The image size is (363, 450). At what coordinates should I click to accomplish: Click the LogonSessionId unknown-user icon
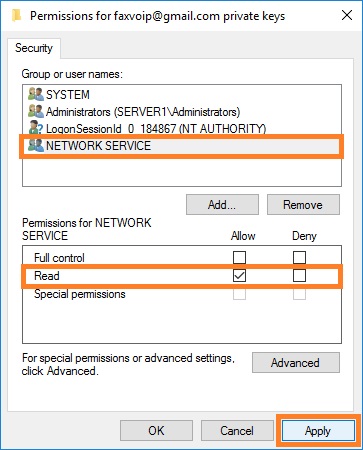[x=36, y=128]
